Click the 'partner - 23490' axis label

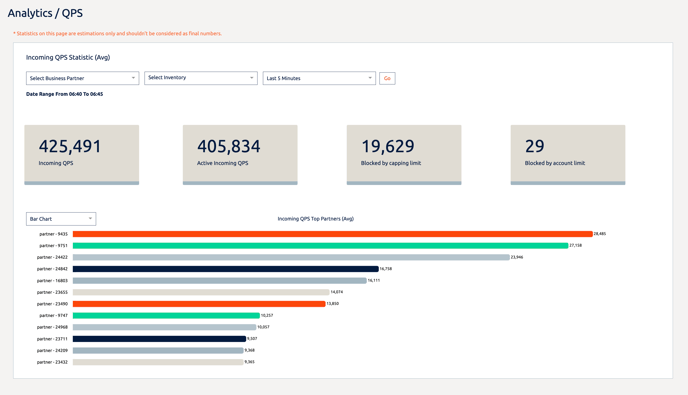pos(52,304)
